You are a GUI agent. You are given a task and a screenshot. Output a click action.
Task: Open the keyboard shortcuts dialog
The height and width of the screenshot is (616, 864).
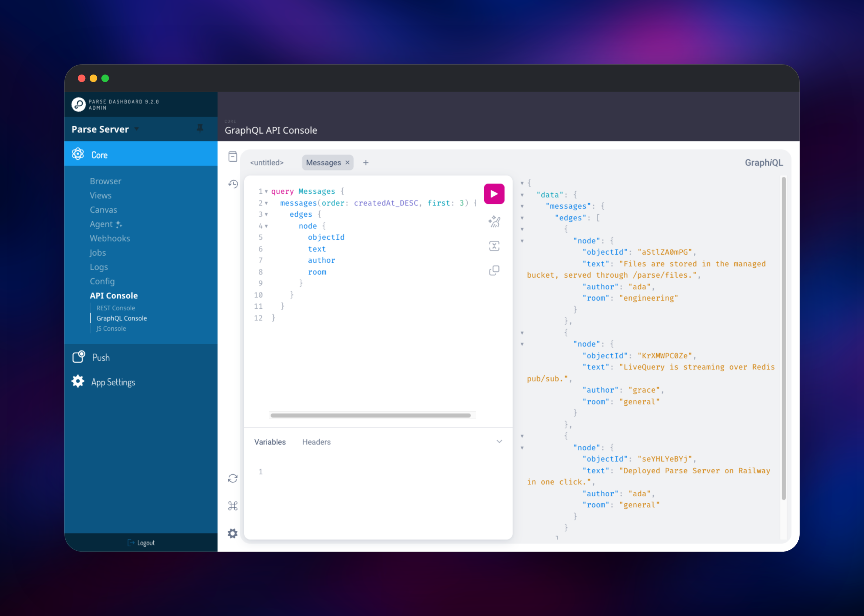[x=233, y=506]
